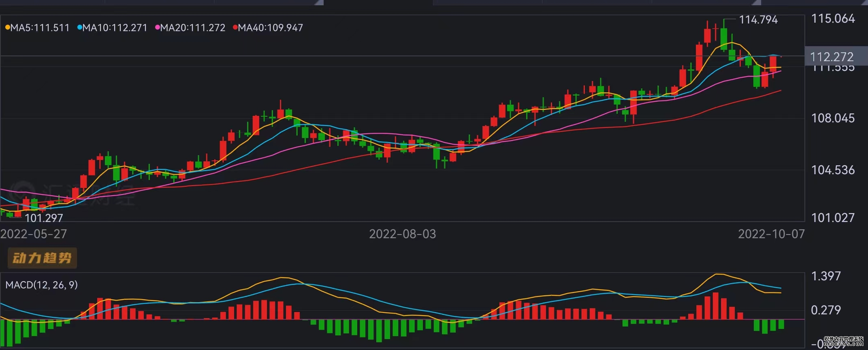Click the 1.397 MACD axis value
The height and width of the screenshot is (350, 868).
coord(826,276)
